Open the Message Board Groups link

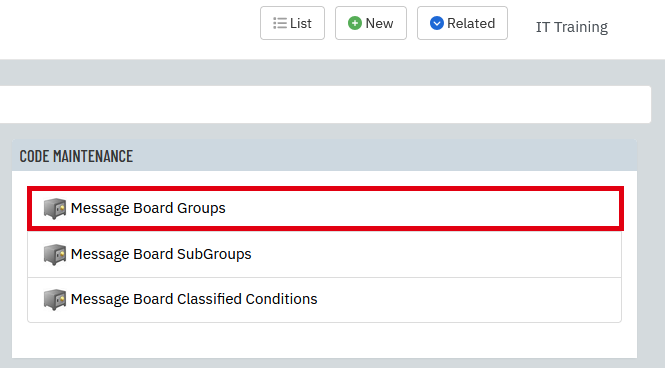pos(148,208)
